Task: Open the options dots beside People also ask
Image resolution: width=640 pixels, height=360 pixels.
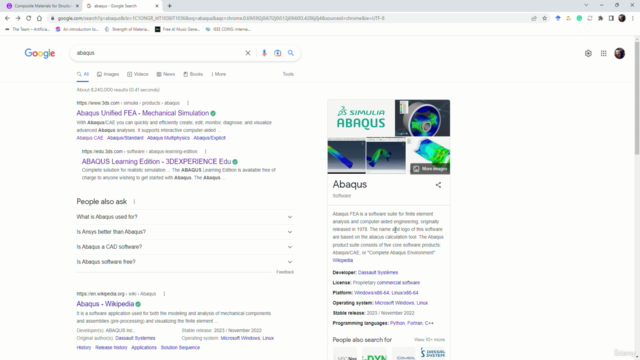Action: tap(134, 202)
